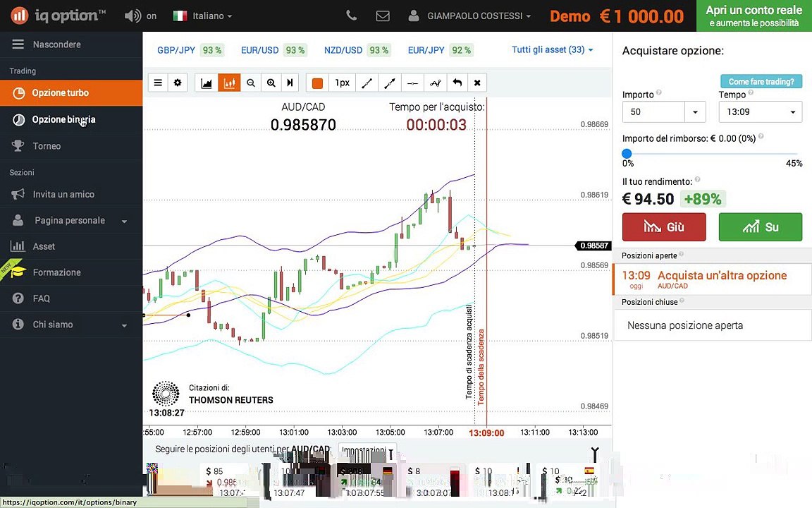Viewport: 812px width, 508px height.
Task: Zoom in the chart
Action: [271, 83]
